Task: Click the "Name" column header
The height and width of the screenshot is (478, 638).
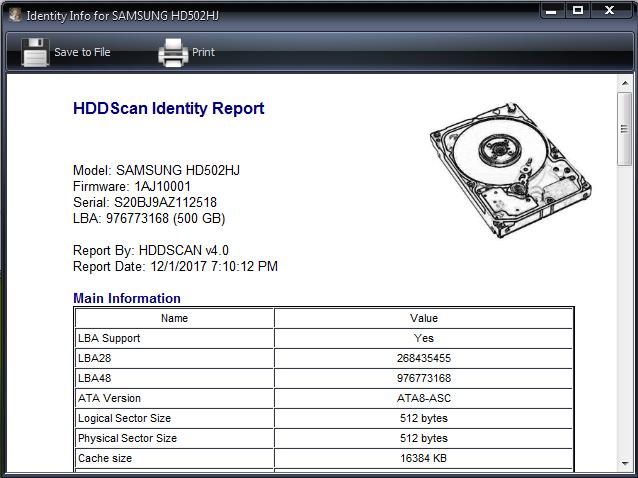Action: pyautogui.click(x=174, y=318)
